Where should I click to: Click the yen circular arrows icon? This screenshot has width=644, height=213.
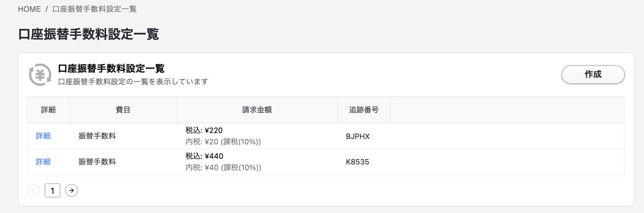click(x=40, y=75)
